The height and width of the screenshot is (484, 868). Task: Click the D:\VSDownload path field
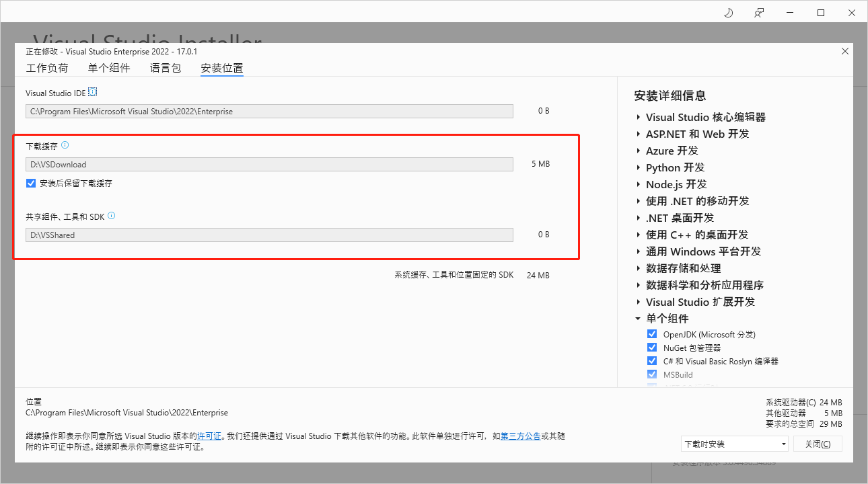[269, 164]
